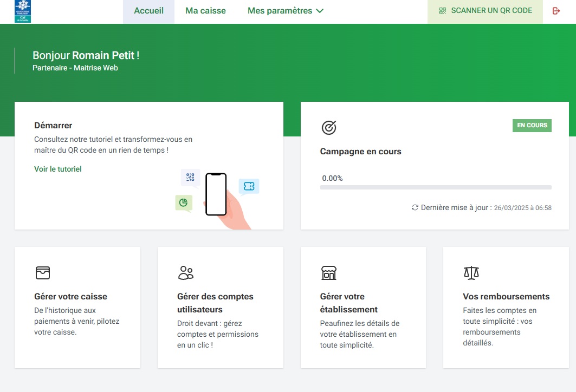Click the phone illustration in Démarrer card
The image size is (576, 392).
click(216, 195)
